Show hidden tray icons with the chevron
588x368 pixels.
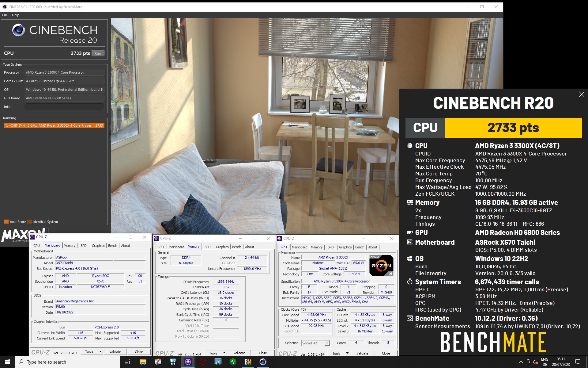tap(521, 362)
